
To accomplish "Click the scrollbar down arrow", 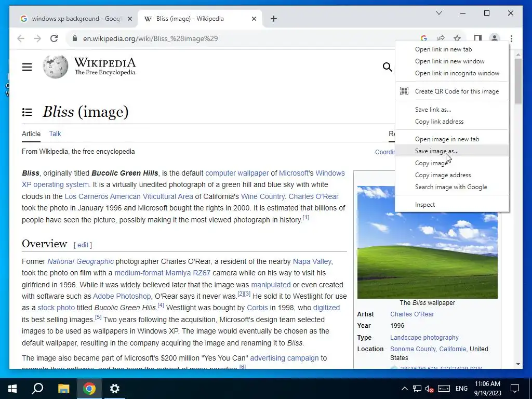I will pos(518,364).
